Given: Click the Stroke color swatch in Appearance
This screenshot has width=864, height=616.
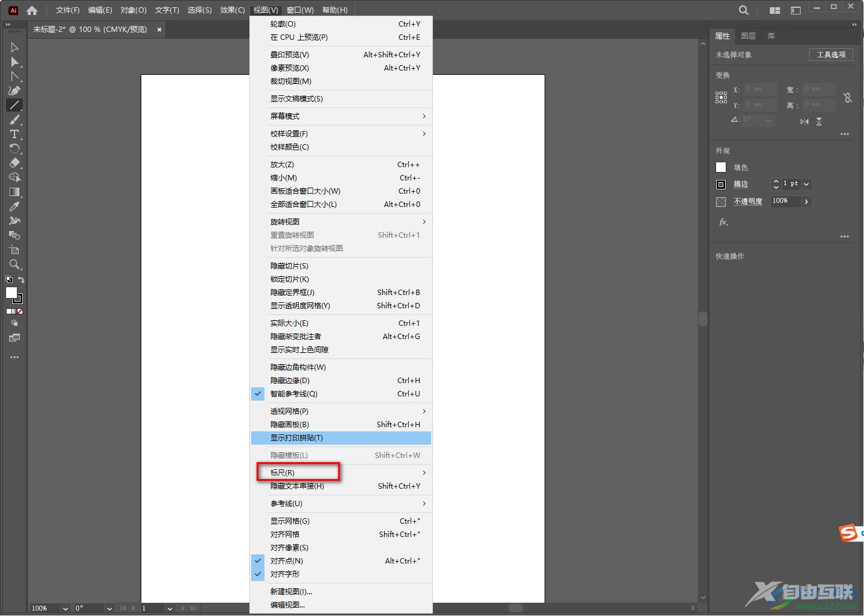Looking at the screenshot, I should click(x=721, y=185).
